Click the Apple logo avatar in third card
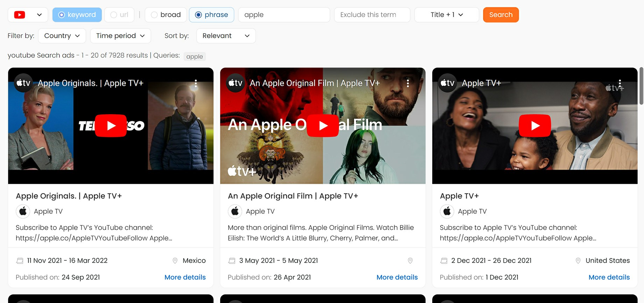The height and width of the screenshot is (303, 644). [447, 211]
